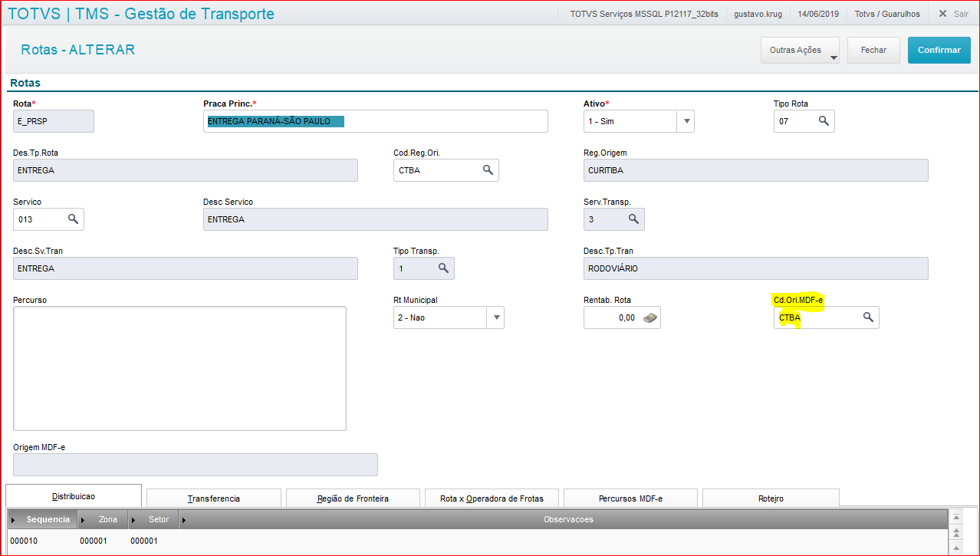Screen dimensions: 980x556
Task: Click the Percurso text area
Action: 179,368
